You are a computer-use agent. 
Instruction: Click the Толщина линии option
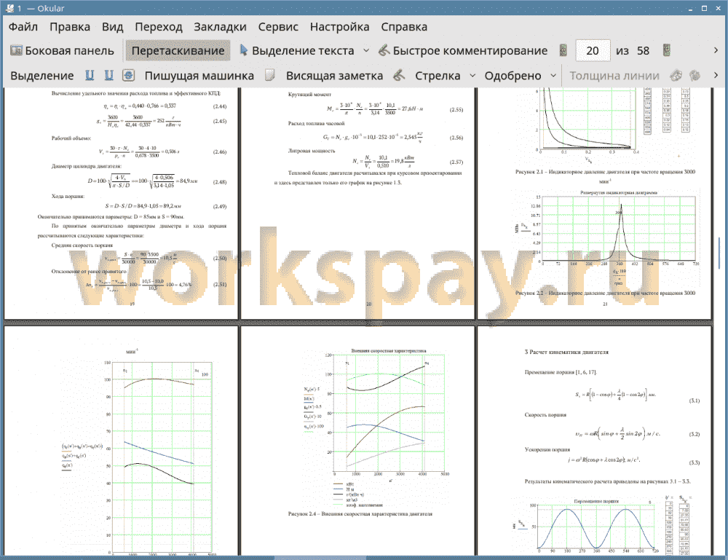[x=614, y=76]
